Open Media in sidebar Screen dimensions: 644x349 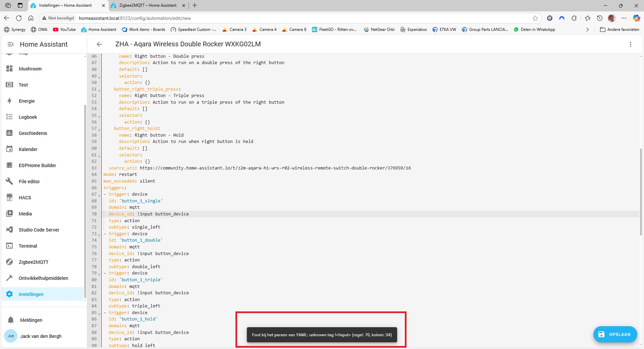click(x=43, y=214)
